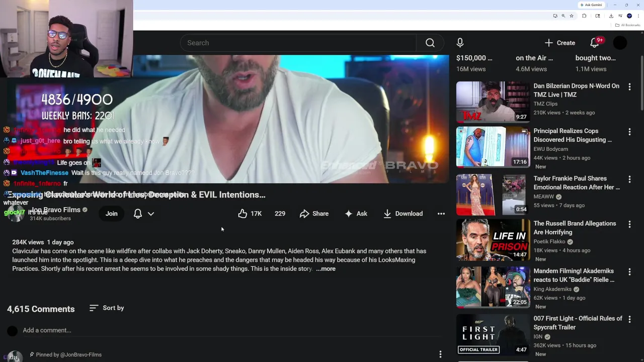The width and height of the screenshot is (644, 362).
Task: Open browser zoom magnifier icon
Action: coord(563,16)
